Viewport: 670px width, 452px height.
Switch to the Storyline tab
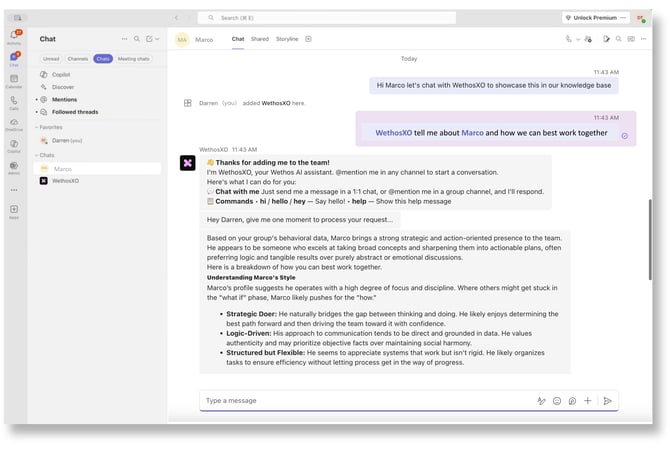click(x=287, y=39)
